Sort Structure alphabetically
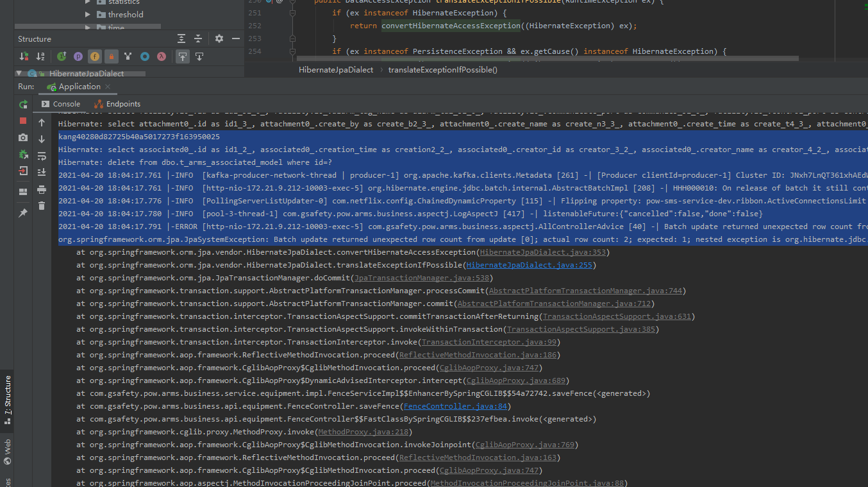The image size is (868, 487). 40,56
